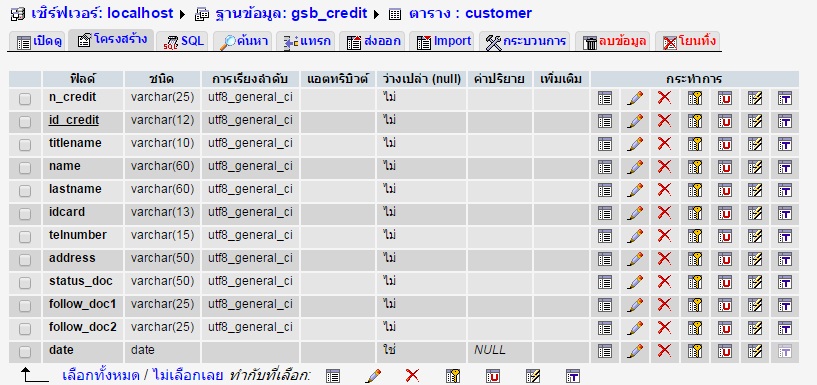Screen dimensions: 817x385
Task: Click bottom 'with selected' primary key icon
Action: point(453,376)
